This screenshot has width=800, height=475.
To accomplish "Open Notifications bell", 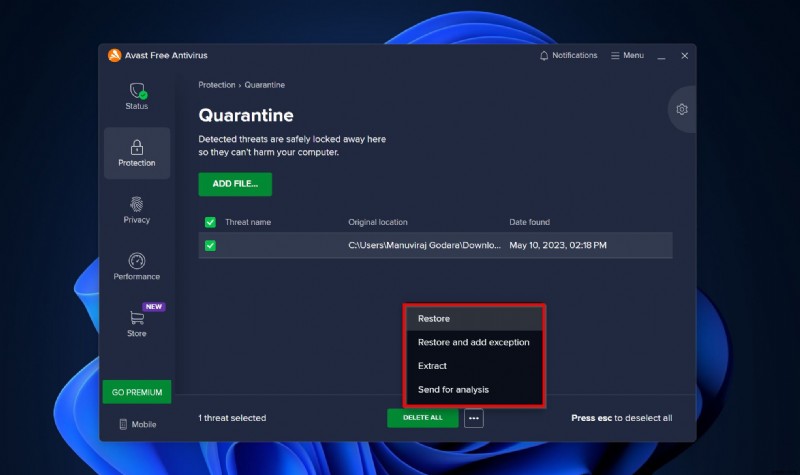I will point(568,55).
